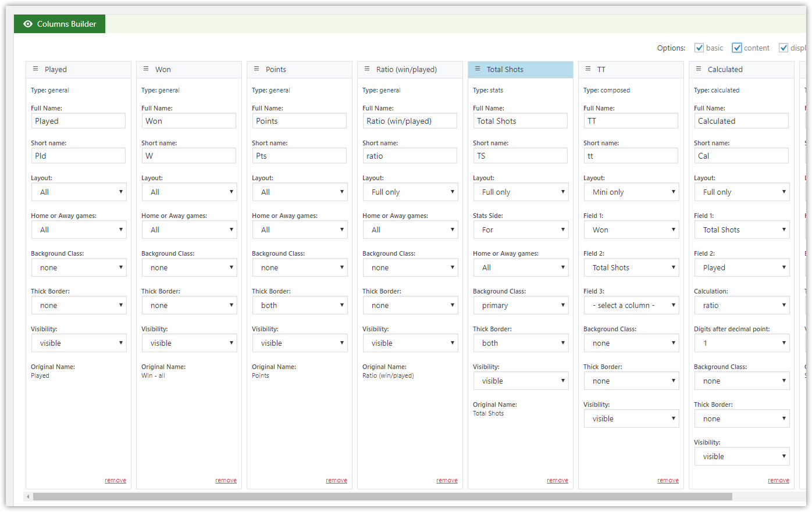Click the Ratio (win/played) column header
The width and height of the screenshot is (812, 512).
(410, 69)
